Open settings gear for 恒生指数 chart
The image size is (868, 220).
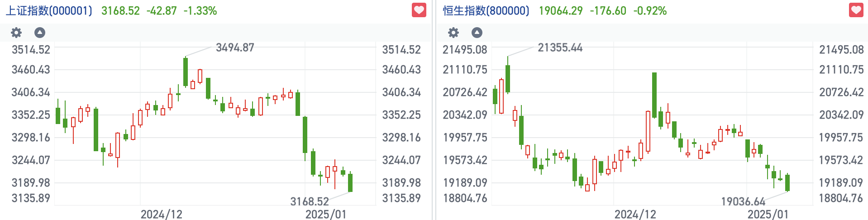453,33
